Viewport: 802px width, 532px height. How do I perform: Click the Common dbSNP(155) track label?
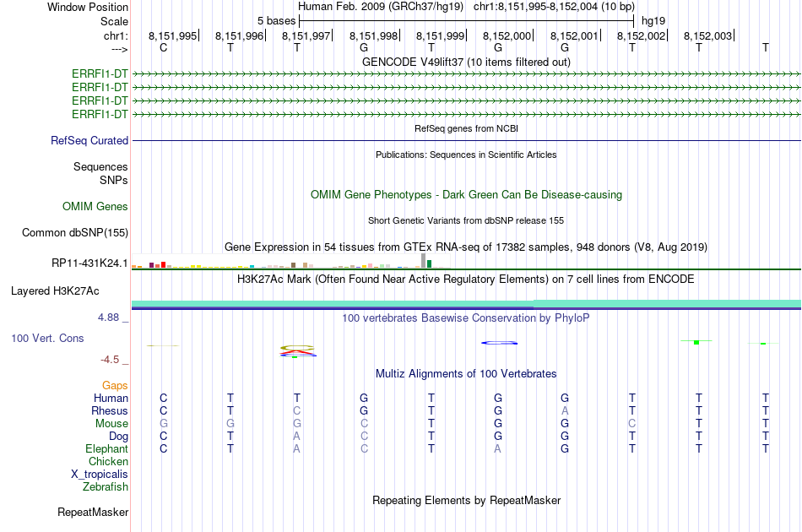coord(74,233)
